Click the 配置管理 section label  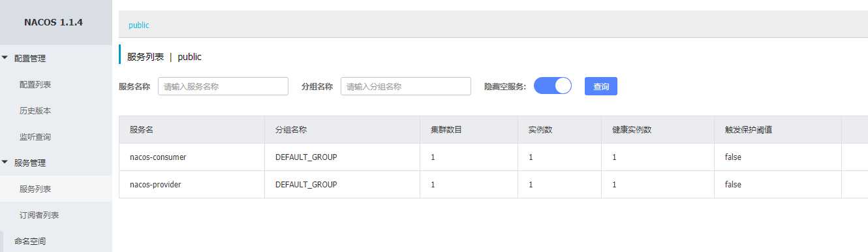(x=30, y=58)
